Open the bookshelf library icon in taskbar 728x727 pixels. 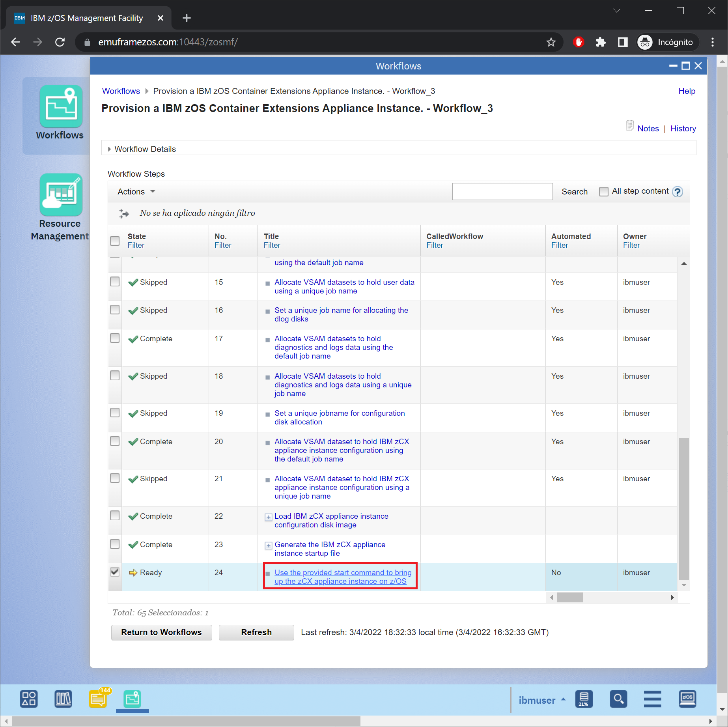pyautogui.click(x=63, y=699)
